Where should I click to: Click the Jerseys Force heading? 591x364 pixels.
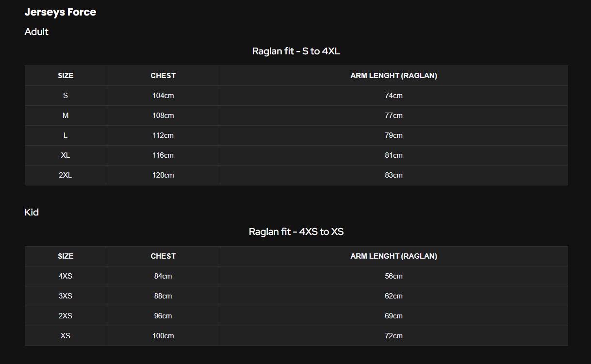(x=60, y=12)
